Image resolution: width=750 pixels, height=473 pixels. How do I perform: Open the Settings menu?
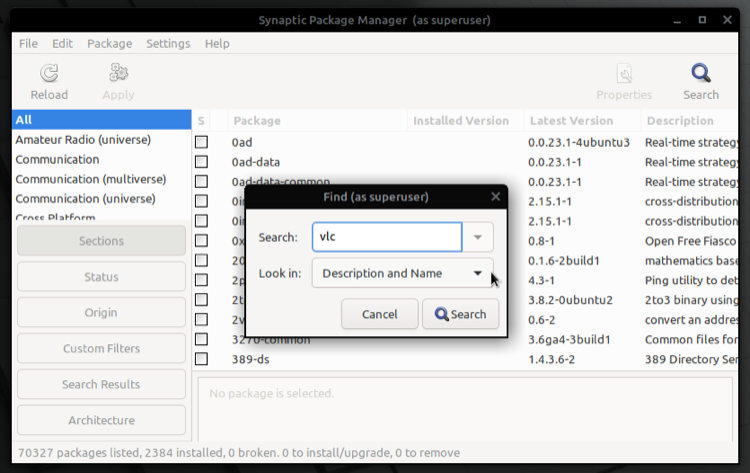point(168,44)
